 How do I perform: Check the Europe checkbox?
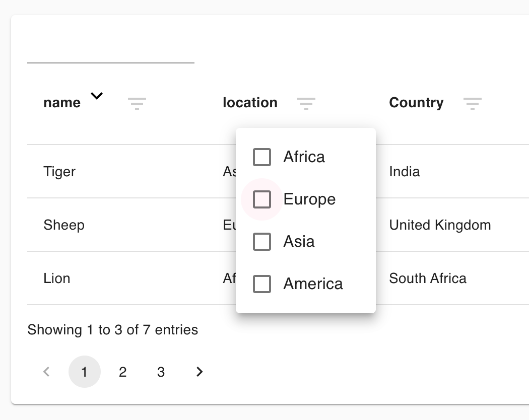click(262, 199)
